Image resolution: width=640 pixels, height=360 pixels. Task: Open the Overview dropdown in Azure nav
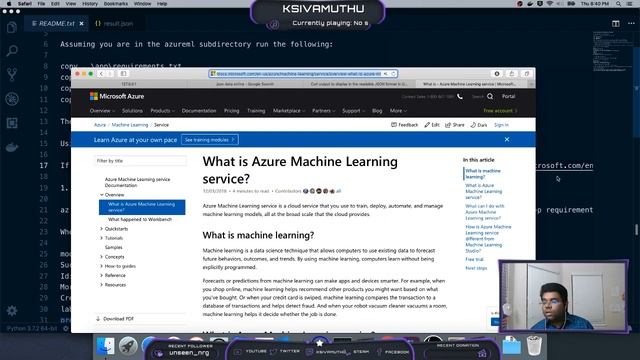102,111
